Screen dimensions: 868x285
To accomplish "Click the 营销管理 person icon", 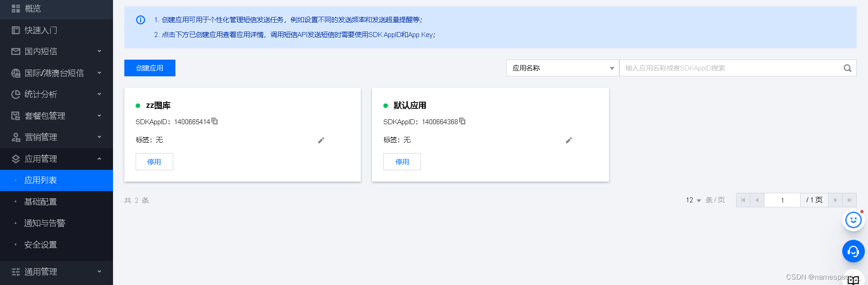I will [16, 137].
